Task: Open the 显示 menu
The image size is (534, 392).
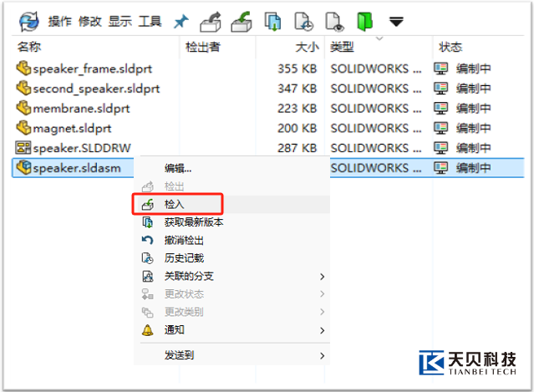Action: point(120,22)
